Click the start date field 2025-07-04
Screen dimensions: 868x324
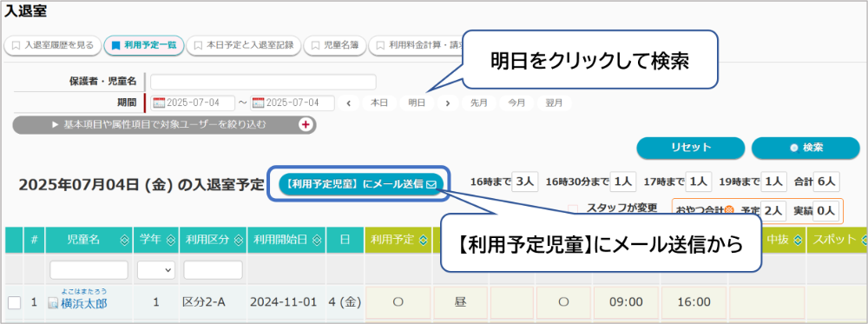(193, 103)
